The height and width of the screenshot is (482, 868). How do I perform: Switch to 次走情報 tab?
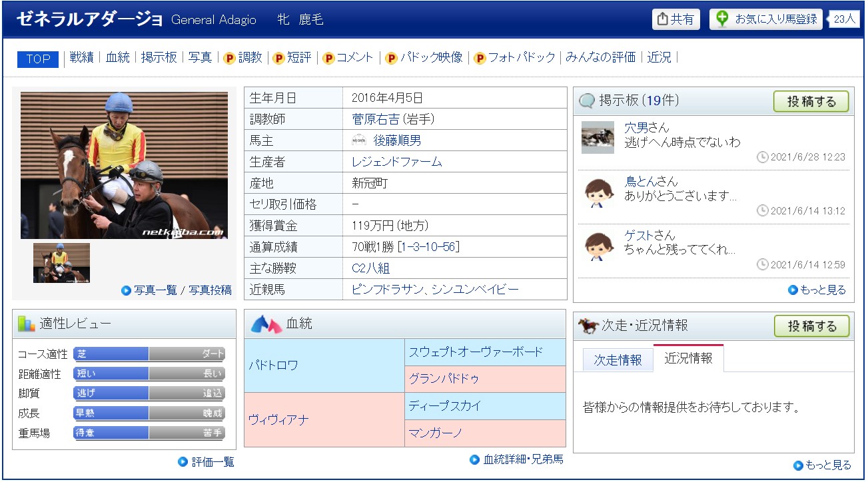[618, 360]
